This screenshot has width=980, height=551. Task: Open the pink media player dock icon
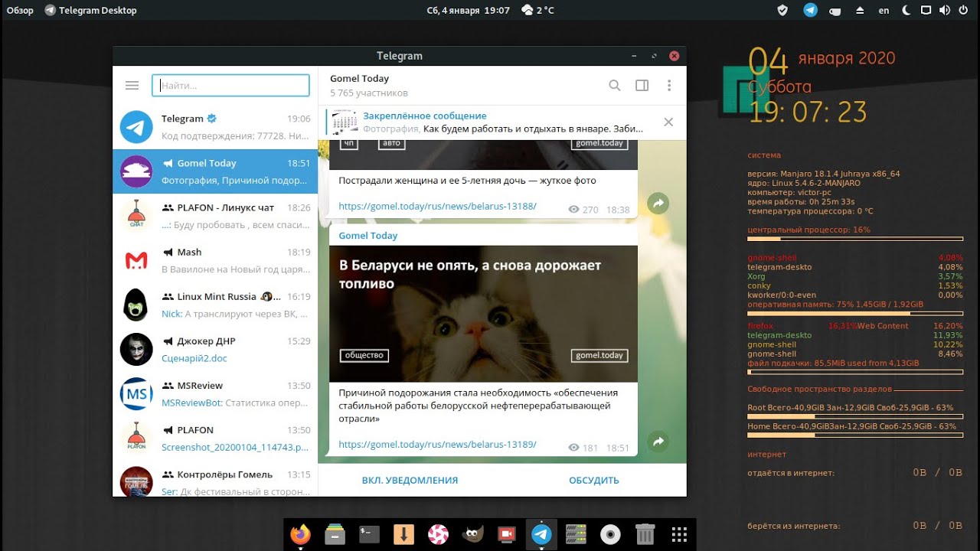click(x=438, y=534)
